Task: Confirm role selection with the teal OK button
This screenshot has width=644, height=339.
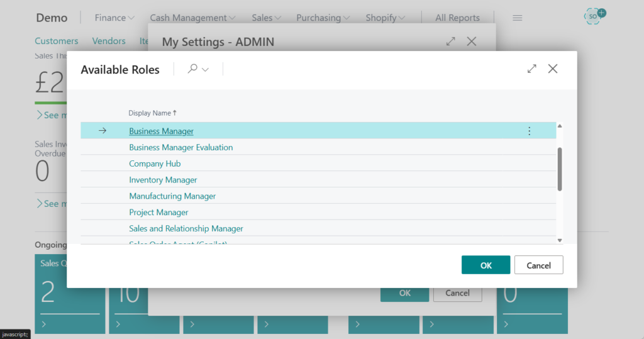Action: point(486,265)
